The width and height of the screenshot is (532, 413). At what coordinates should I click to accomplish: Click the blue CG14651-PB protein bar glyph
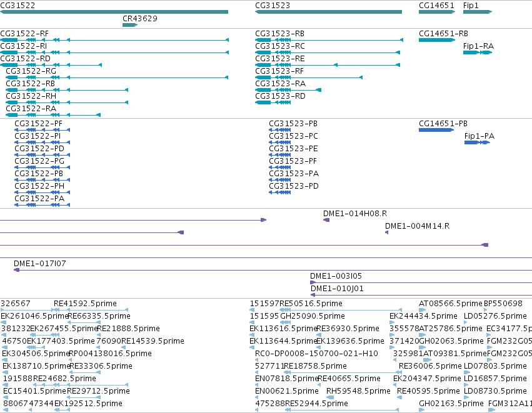click(436, 130)
